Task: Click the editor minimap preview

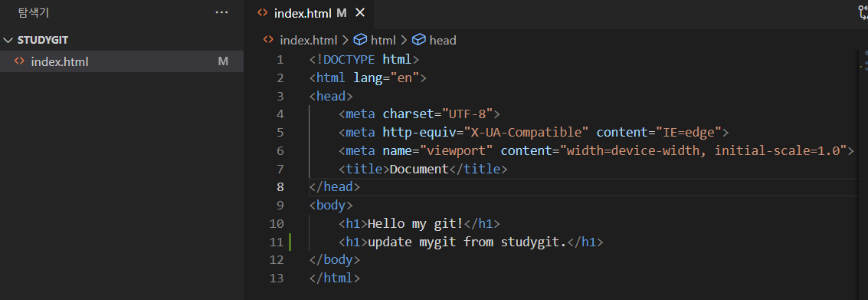Action: click(x=864, y=60)
